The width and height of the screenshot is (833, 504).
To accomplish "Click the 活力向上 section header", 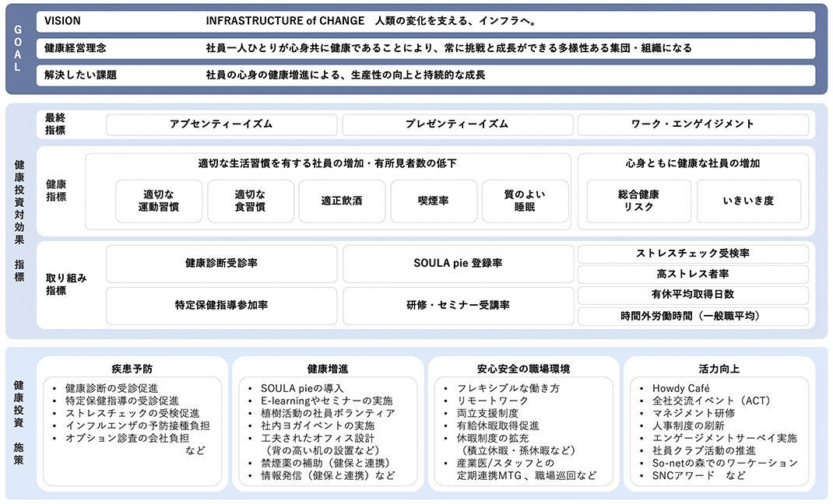I will [x=718, y=366].
